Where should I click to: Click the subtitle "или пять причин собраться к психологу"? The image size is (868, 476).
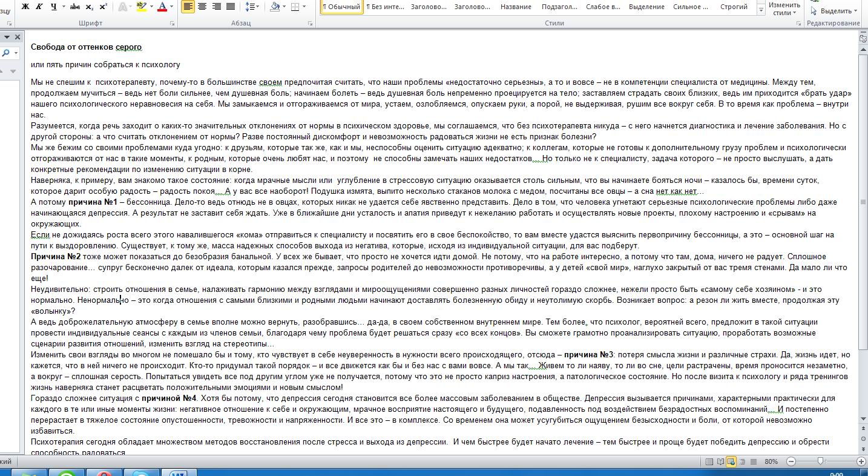click(x=105, y=64)
